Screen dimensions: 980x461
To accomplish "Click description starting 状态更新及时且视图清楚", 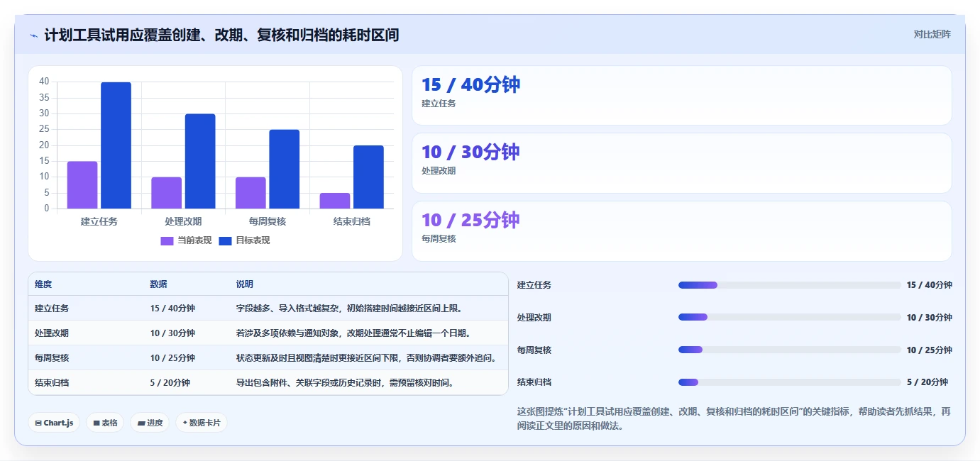I will pos(366,358).
